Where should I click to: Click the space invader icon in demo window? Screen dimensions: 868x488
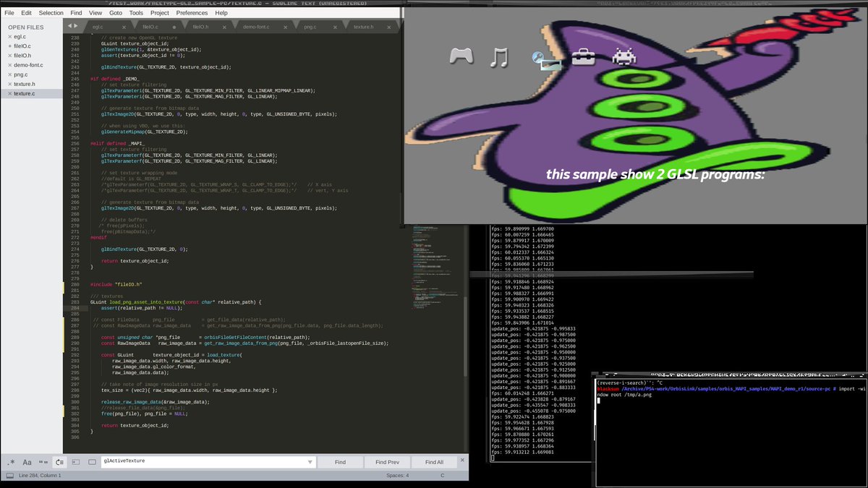pos(624,56)
